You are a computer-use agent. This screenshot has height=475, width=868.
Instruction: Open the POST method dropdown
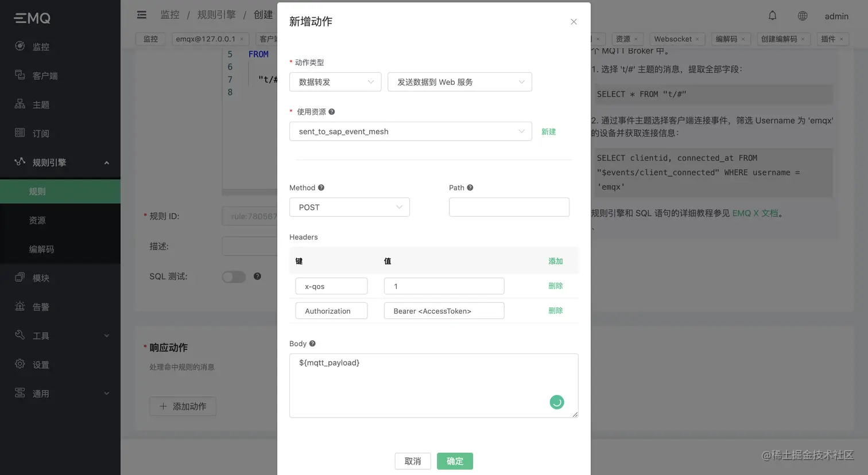[x=350, y=207]
